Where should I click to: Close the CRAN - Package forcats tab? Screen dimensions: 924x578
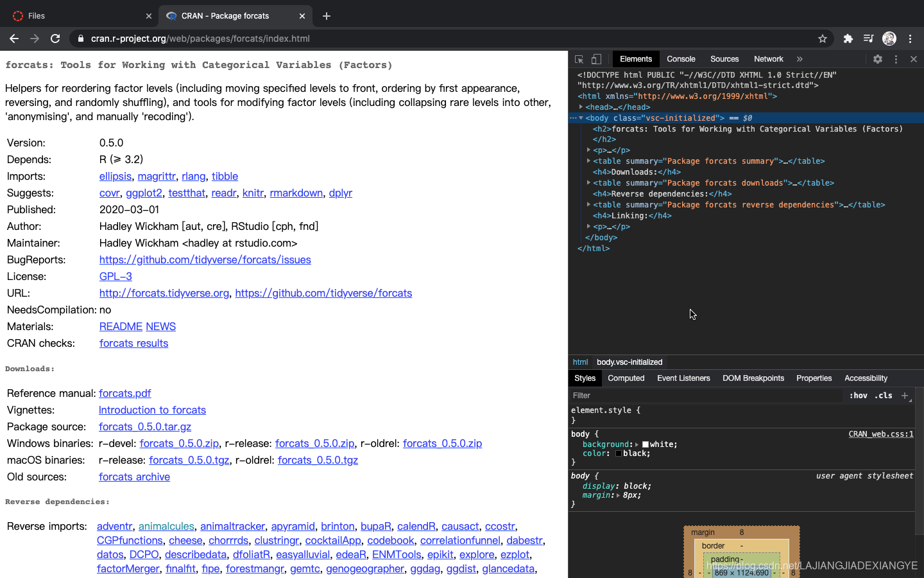point(302,16)
